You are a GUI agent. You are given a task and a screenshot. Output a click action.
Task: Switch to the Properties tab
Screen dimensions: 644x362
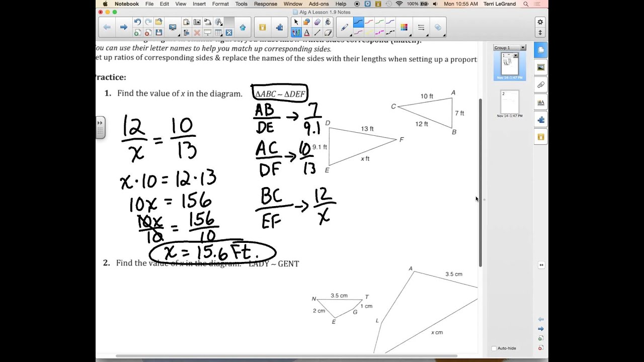pos(541,102)
